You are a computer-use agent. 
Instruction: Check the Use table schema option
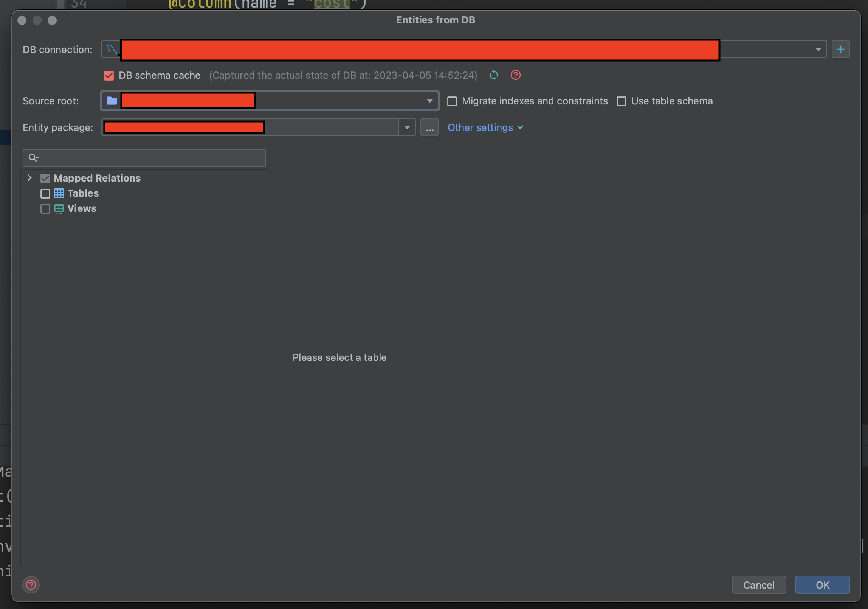click(621, 101)
